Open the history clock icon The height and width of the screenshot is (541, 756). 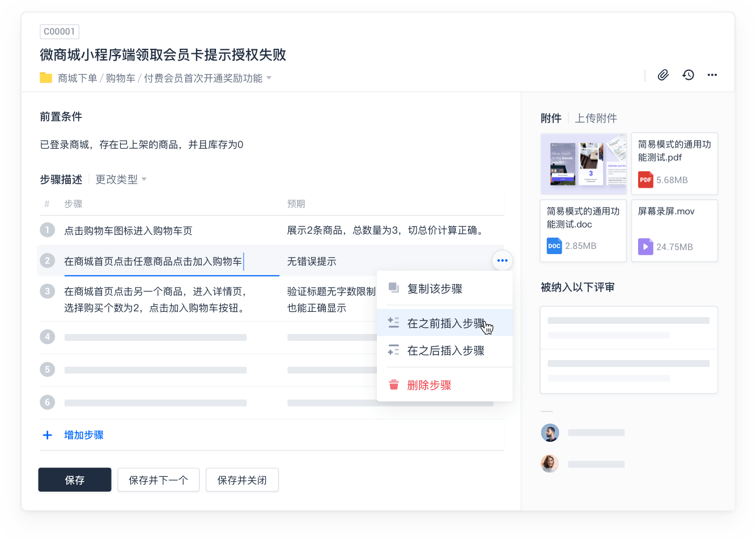pyautogui.click(x=688, y=75)
